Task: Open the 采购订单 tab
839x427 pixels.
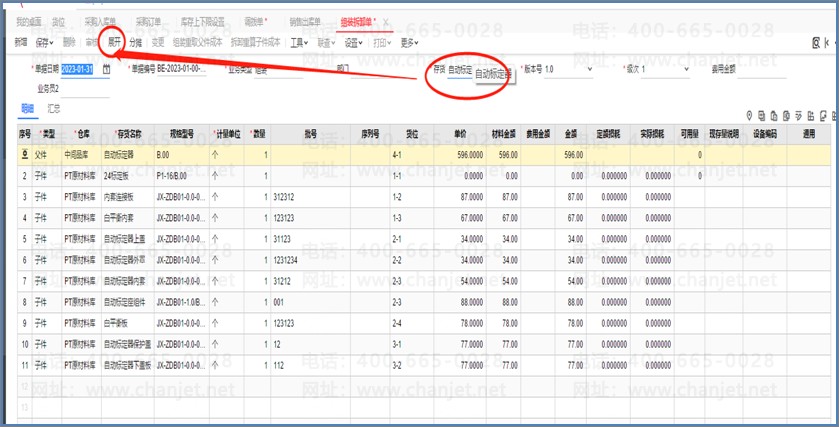Action: (x=148, y=22)
